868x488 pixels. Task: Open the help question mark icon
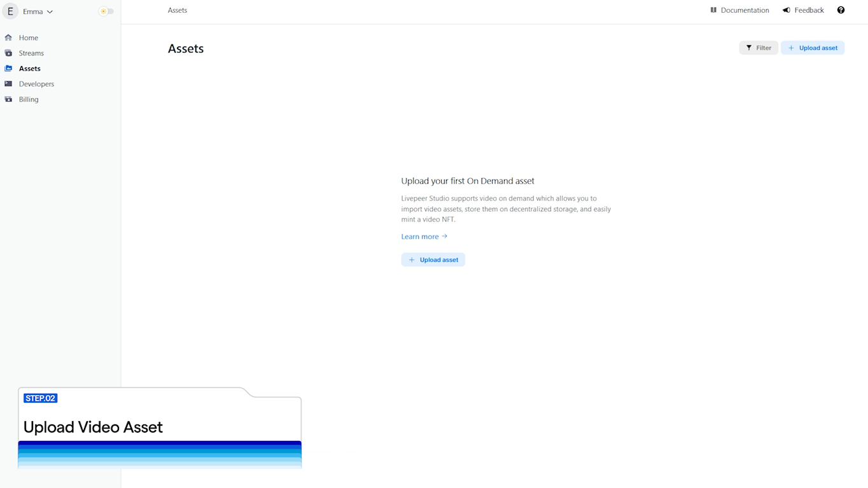coord(841,10)
